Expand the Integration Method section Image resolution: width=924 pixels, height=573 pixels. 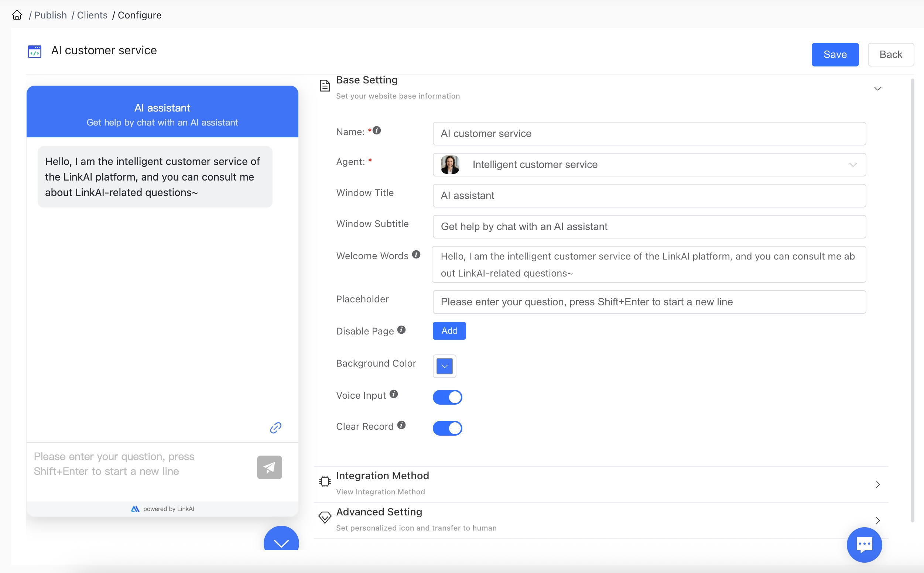click(x=878, y=484)
